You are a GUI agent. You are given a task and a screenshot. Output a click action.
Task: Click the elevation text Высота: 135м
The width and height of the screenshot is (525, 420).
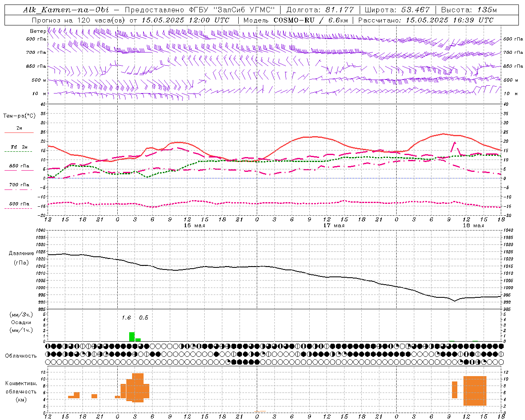point(469,10)
